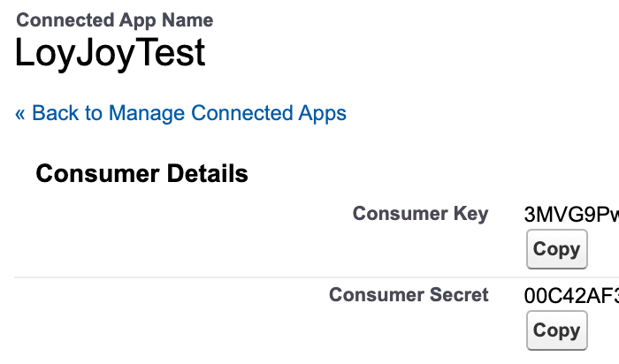The height and width of the screenshot is (364, 619).
Task: Click the word "Connected" in the back link
Action: click(x=241, y=113)
